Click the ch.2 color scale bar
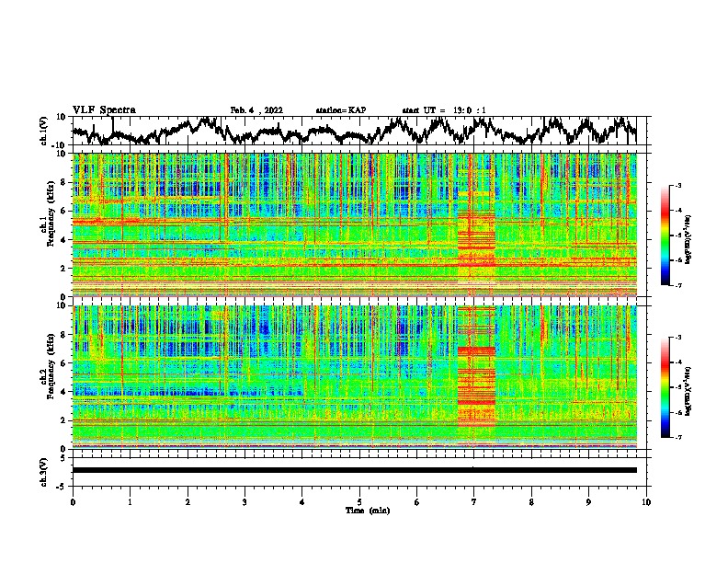The image size is (728, 563). click(665, 387)
